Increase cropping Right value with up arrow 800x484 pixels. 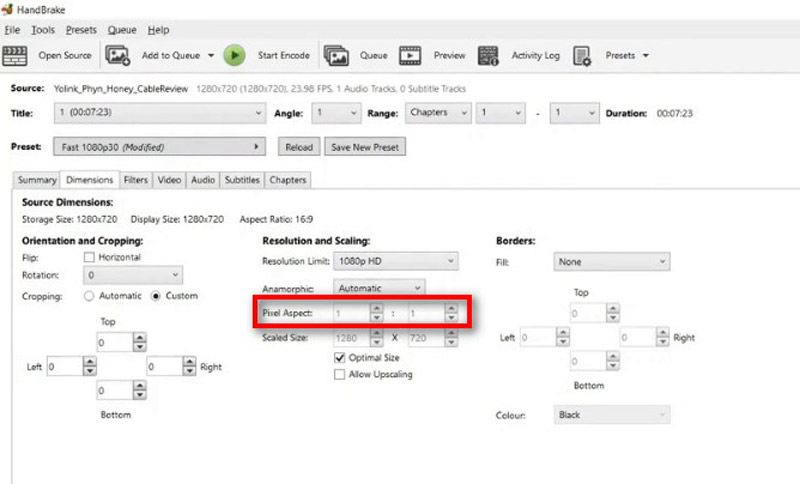(x=190, y=361)
